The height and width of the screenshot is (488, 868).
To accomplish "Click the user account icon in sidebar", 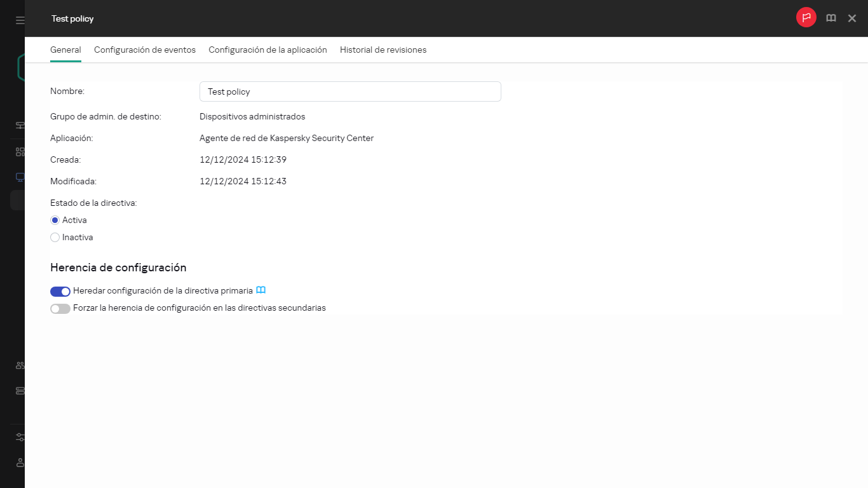I will pyautogui.click(x=20, y=462).
